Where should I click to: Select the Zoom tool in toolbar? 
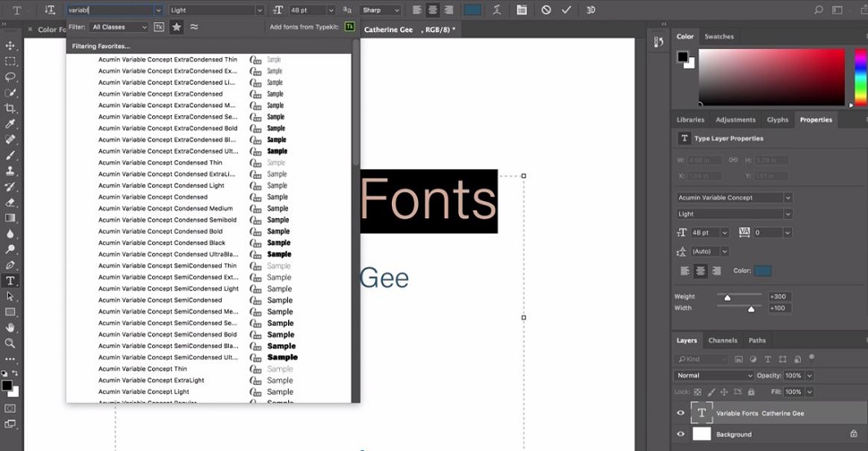click(x=11, y=343)
